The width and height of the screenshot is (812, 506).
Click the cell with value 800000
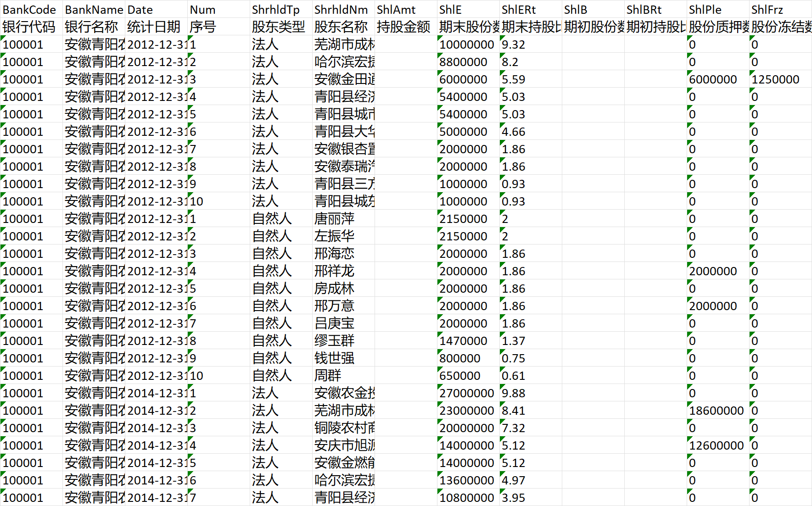click(468, 358)
